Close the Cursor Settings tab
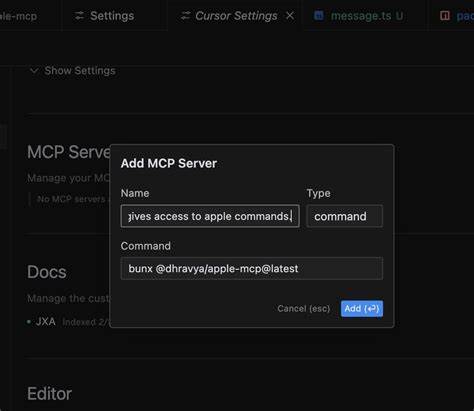This screenshot has height=411, width=474. pyautogui.click(x=290, y=15)
